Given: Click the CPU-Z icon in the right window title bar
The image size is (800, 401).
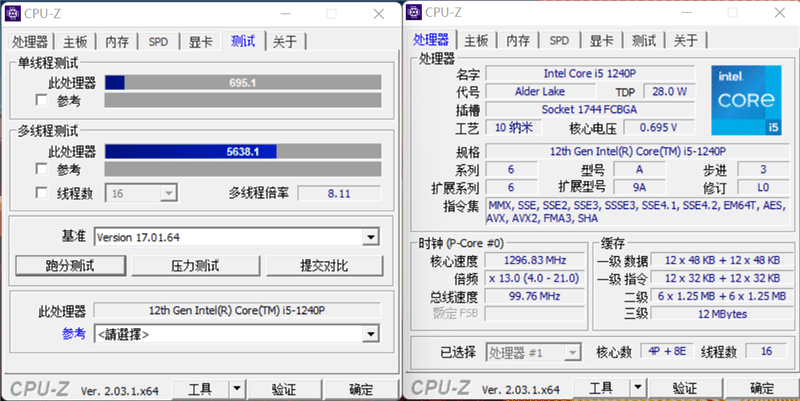Looking at the screenshot, I should point(414,12).
